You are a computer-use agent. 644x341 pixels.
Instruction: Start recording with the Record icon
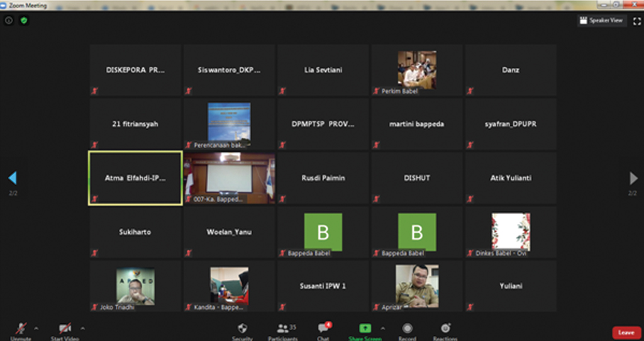point(408,328)
